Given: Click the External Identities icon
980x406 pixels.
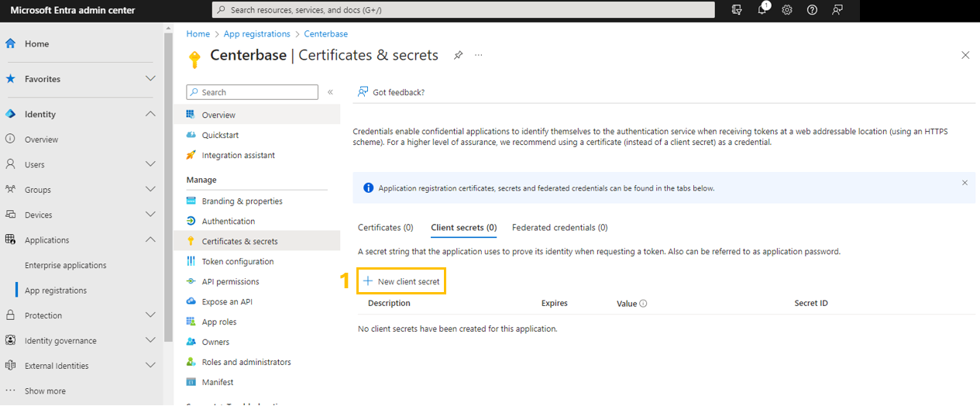Looking at the screenshot, I should pyautogui.click(x=11, y=366).
